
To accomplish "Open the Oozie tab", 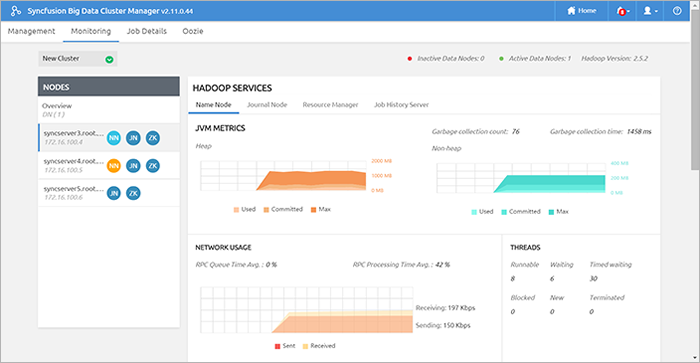I will 193,31.
